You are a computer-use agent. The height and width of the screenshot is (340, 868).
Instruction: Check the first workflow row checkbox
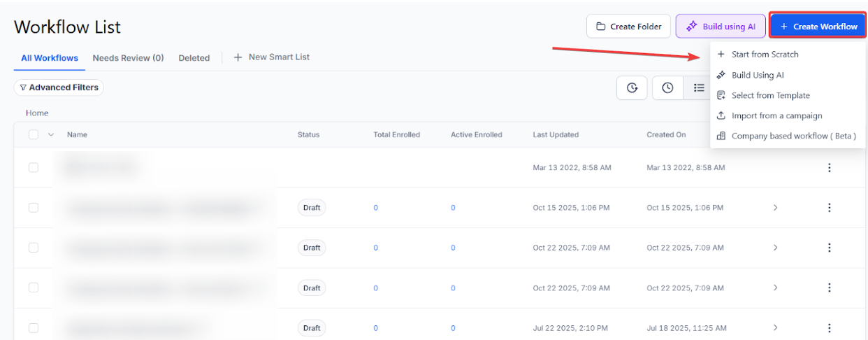click(34, 168)
